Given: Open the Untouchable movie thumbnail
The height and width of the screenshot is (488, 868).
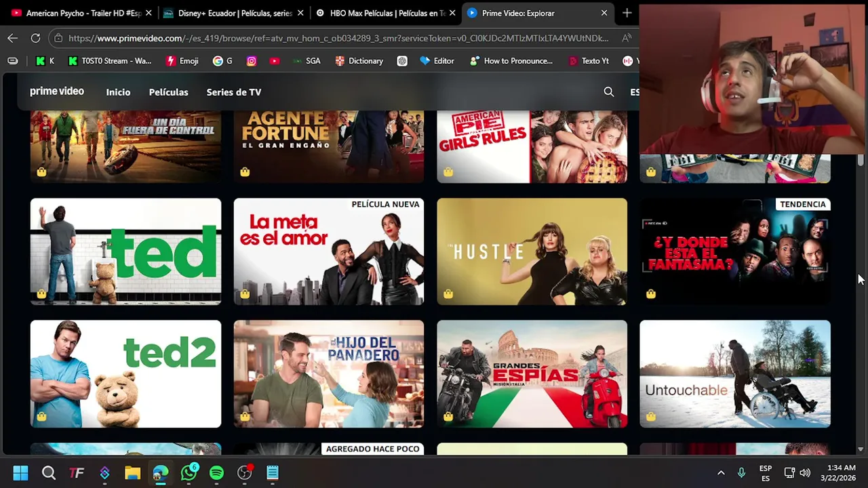Looking at the screenshot, I should pyautogui.click(x=735, y=374).
